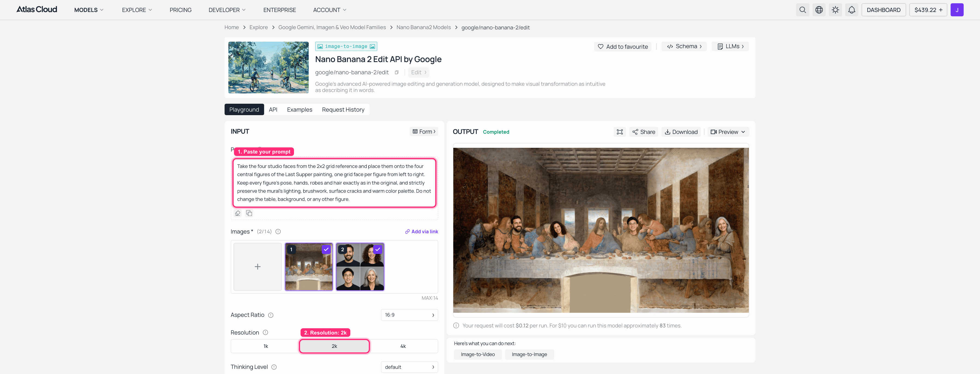Copy the prompt text with copy icon
The height and width of the screenshot is (374, 980).
(x=249, y=213)
